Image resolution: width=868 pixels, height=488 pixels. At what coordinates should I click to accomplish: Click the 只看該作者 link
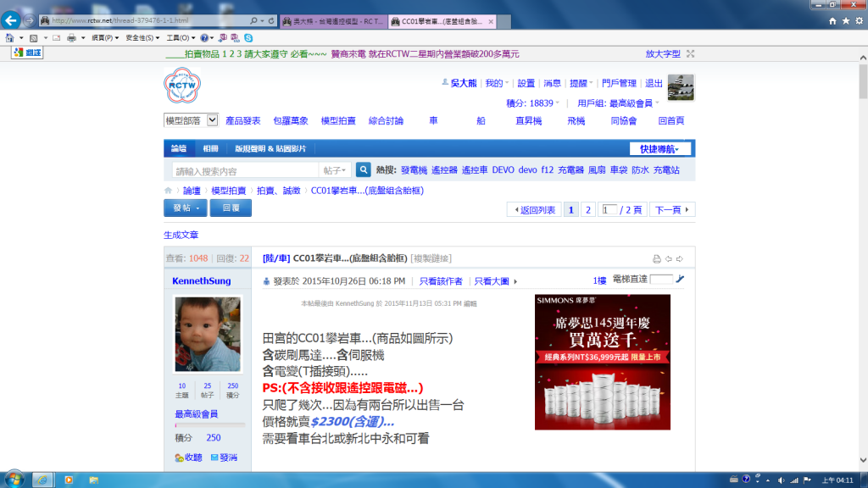tap(441, 281)
